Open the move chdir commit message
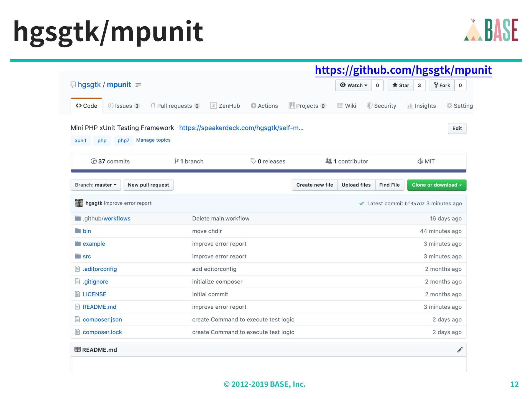 click(x=207, y=231)
